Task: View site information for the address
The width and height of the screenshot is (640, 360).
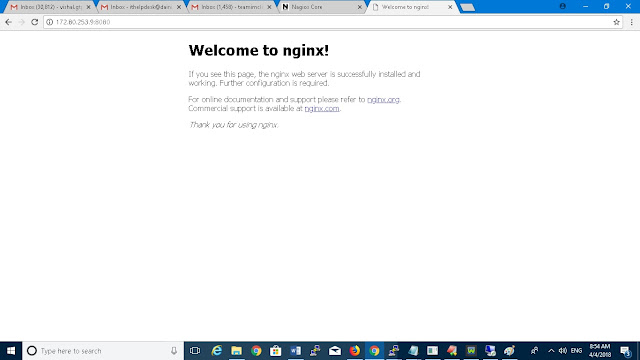Action: 49,22
